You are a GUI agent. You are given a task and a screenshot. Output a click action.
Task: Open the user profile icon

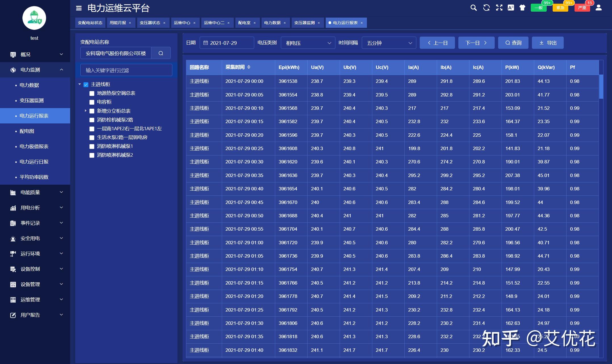coord(599,8)
